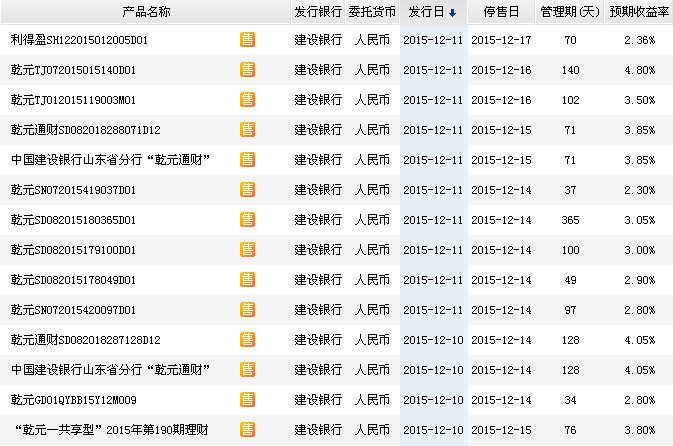The image size is (673, 446).
Task: Open product 乾元SN072015420097D01
Action: 73,310
